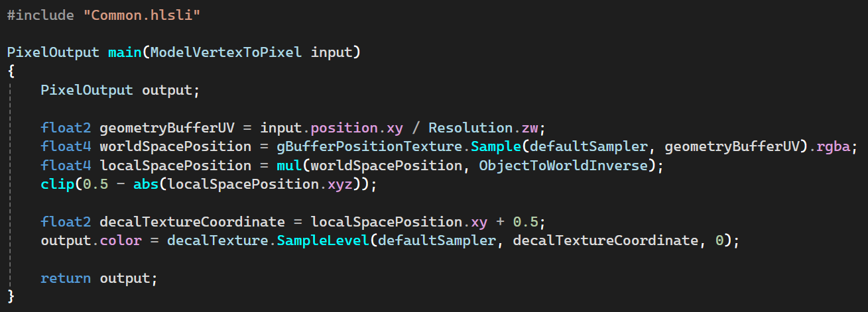868x312 pixels.
Task: Select the ModelVertexToPixel parameter type
Action: [226, 52]
